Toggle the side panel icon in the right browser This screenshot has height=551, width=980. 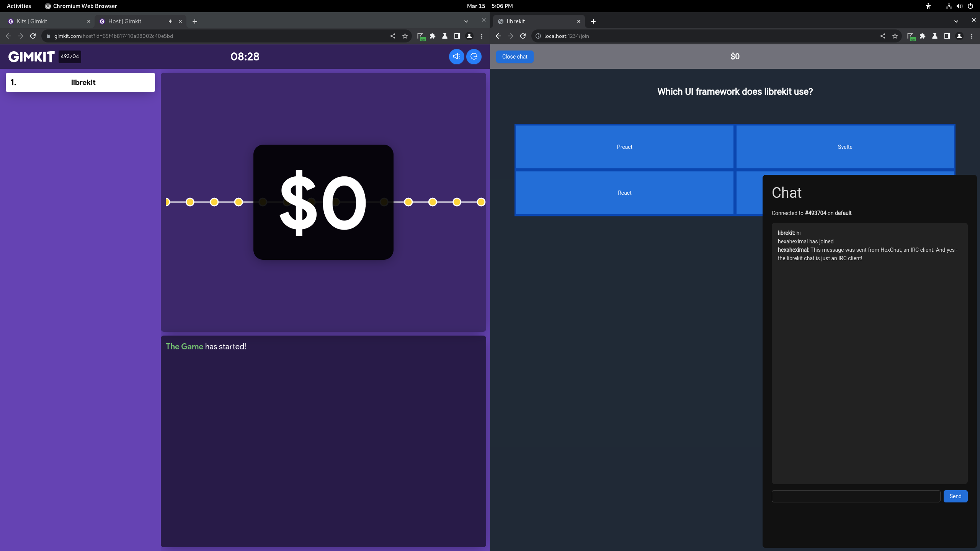947,36
